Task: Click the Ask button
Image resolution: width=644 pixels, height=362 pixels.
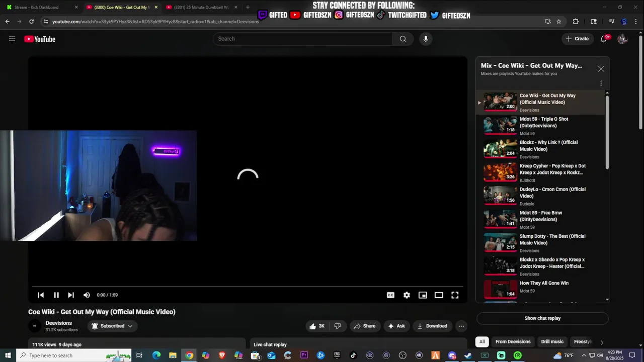Action: pyautogui.click(x=396, y=326)
